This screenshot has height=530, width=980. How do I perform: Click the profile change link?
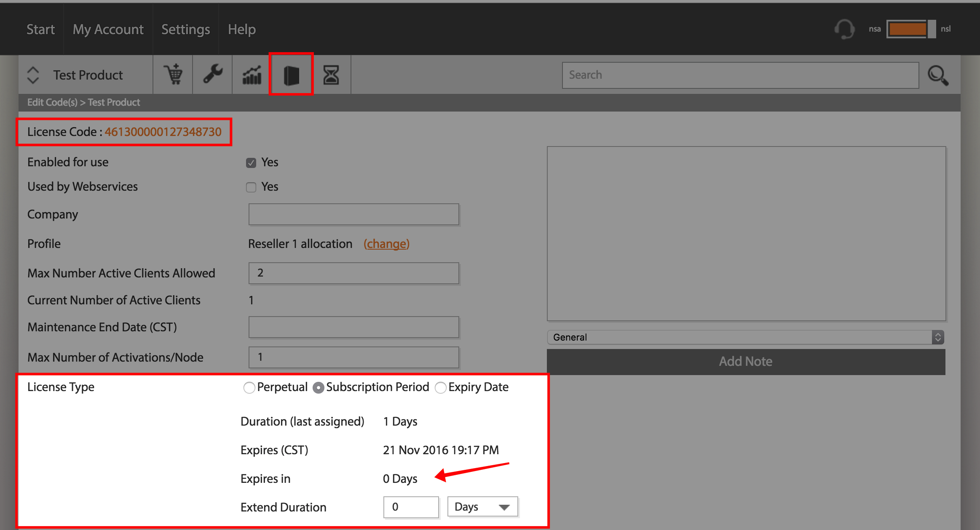coord(386,244)
